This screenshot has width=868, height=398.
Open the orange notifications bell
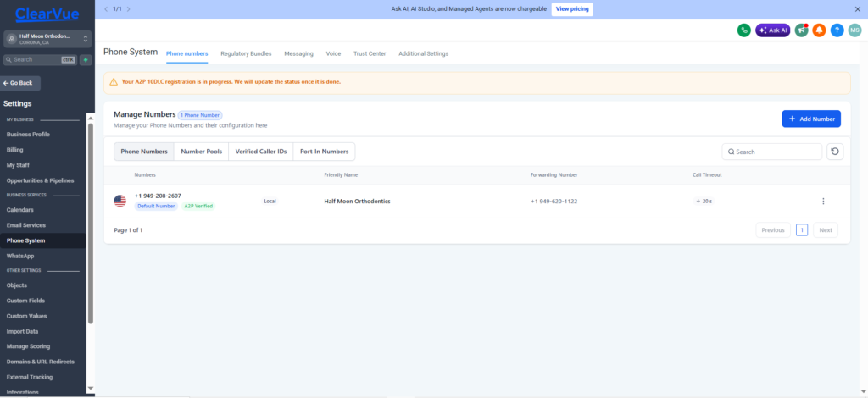click(820, 30)
